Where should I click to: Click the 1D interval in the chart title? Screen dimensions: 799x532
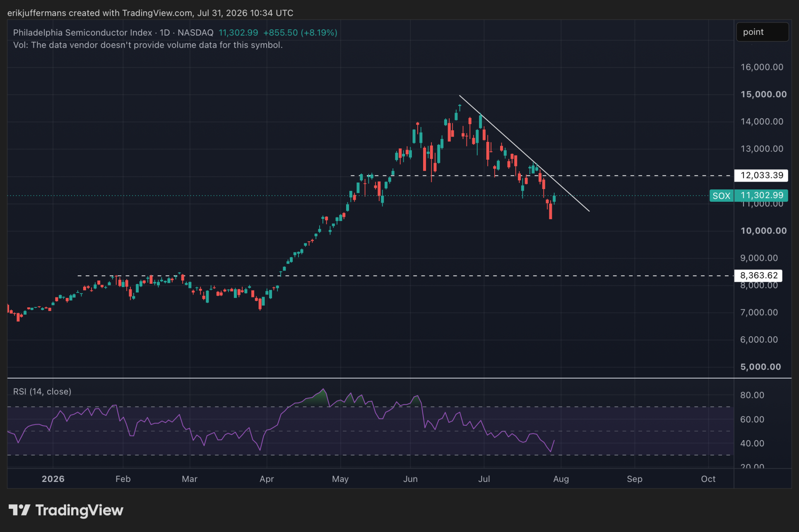click(x=165, y=33)
